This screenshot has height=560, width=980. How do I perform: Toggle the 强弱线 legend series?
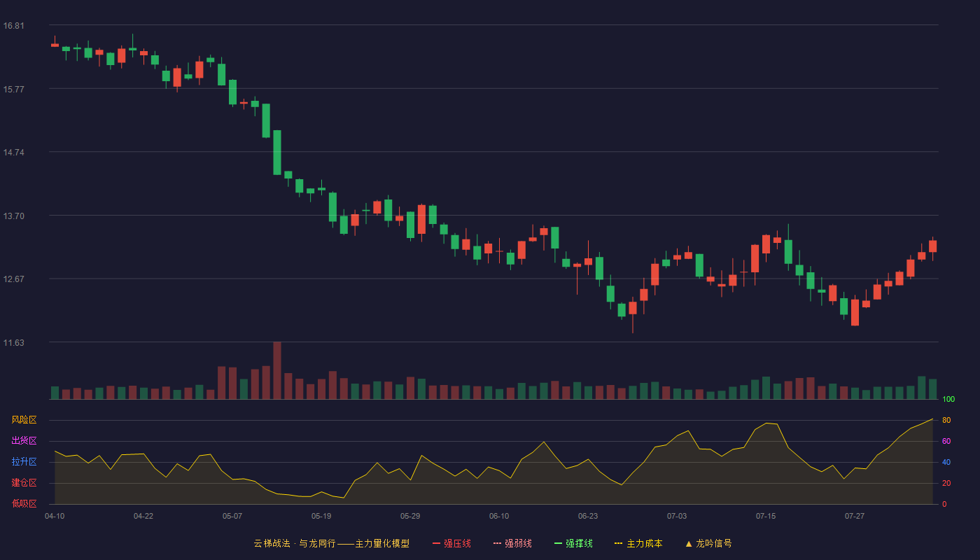coord(512,543)
